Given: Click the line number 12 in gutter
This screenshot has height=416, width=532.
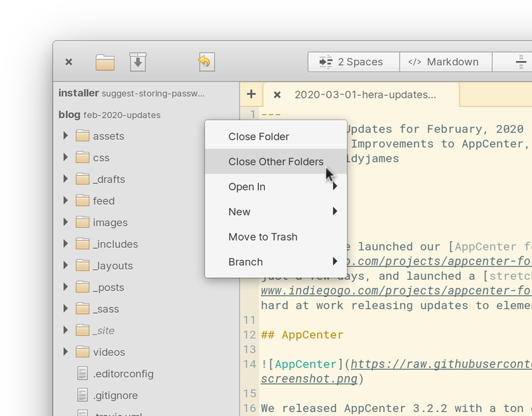Looking at the screenshot, I should 249,335.
